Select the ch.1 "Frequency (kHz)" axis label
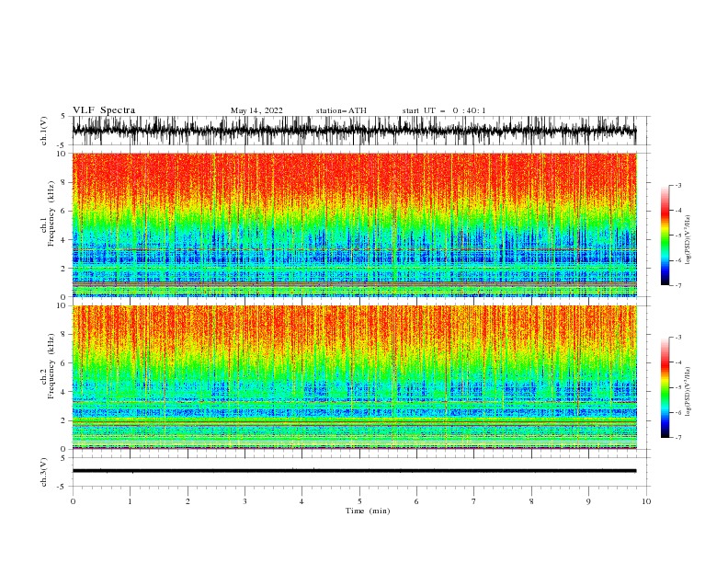728x563 pixels. (51, 213)
